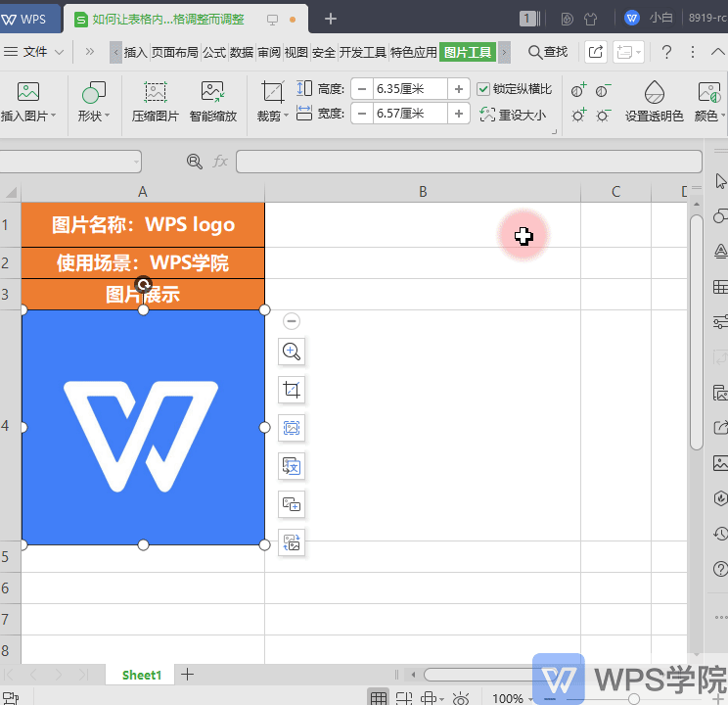Image resolution: width=728 pixels, height=705 pixels.
Task: Open the more options vertical dots
Action: pos(692,52)
